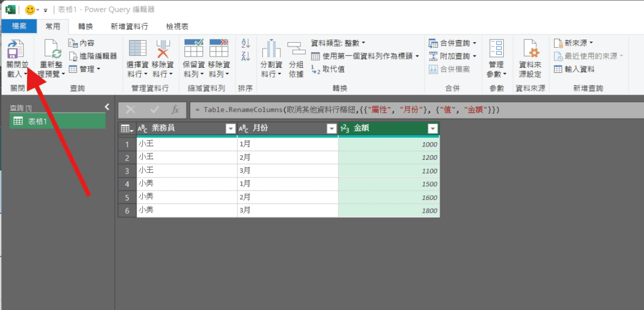
Task: Expand the 金額 column filter dropdown
Action: tap(432, 128)
